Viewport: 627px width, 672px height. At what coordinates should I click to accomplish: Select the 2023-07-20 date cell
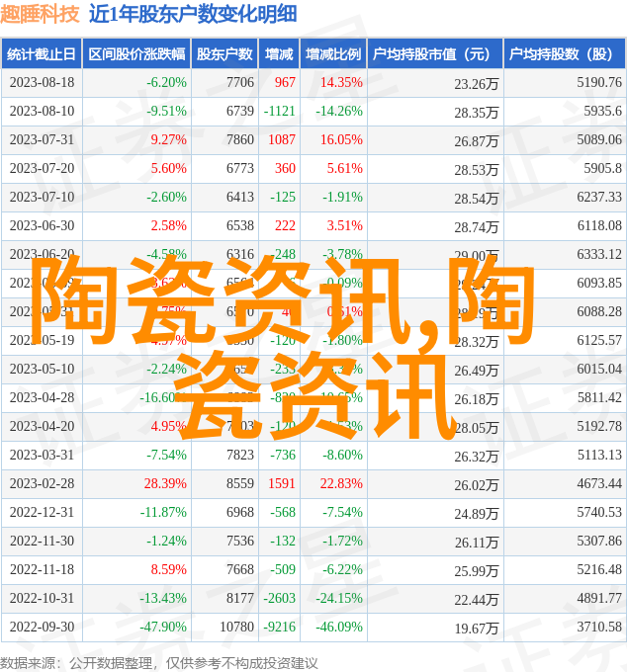pos(42,168)
